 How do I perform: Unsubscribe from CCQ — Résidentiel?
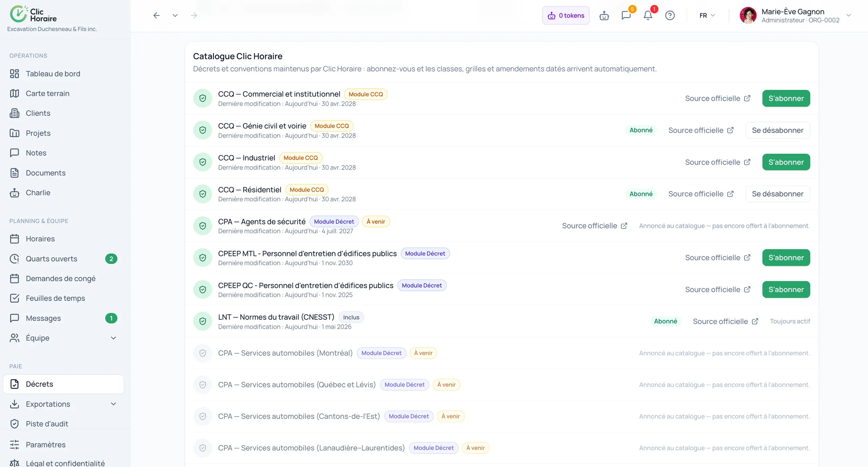point(778,194)
